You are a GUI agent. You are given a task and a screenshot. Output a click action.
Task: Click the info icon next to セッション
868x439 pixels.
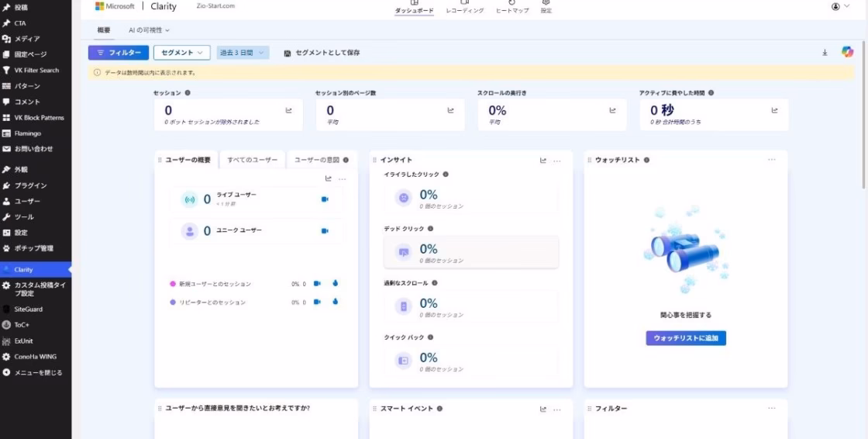188,93
